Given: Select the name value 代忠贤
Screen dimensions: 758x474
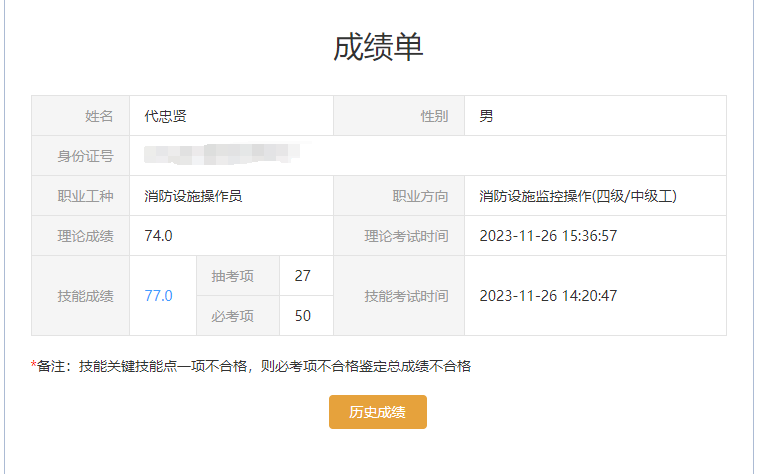Looking at the screenshot, I should tap(165, 116).
